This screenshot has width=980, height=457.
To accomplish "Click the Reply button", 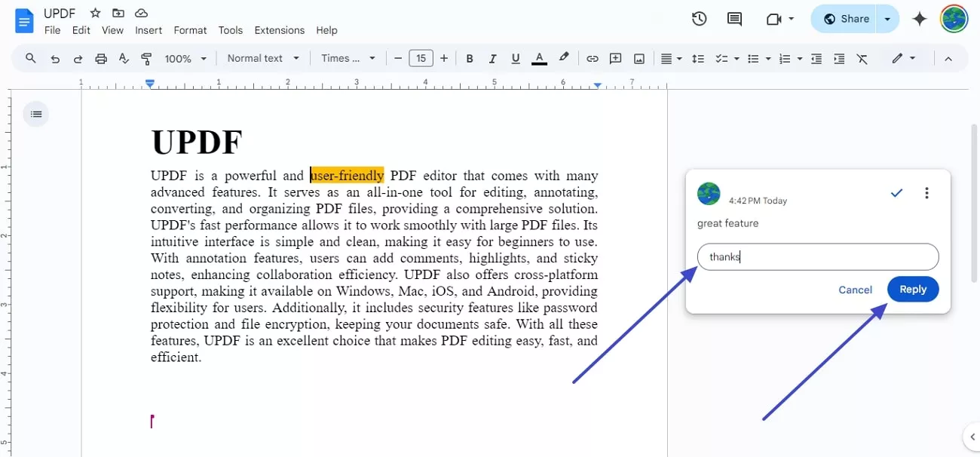I will [x=913, y=290].
